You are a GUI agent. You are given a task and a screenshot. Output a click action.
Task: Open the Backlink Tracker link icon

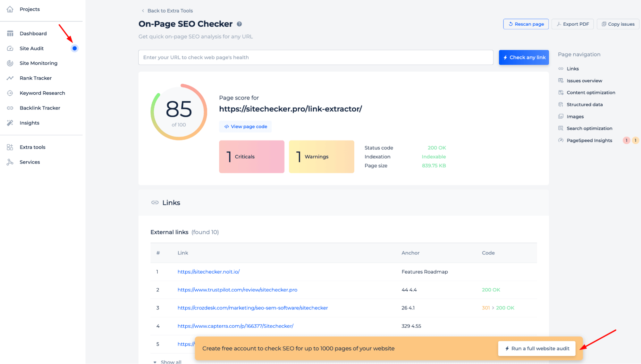pyautogui.click(x=10, y=108)
